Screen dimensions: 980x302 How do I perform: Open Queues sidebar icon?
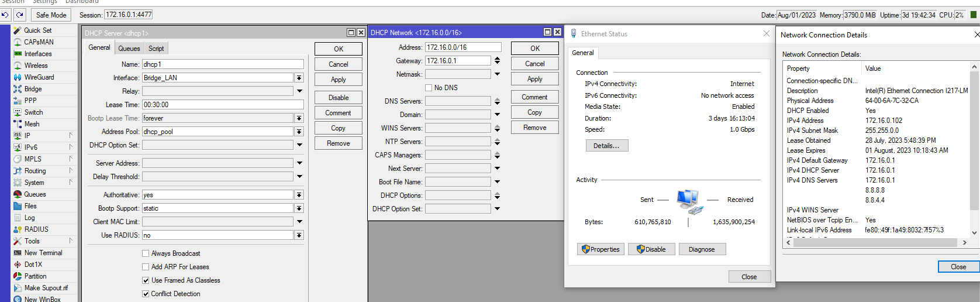(x=18, y=194)
